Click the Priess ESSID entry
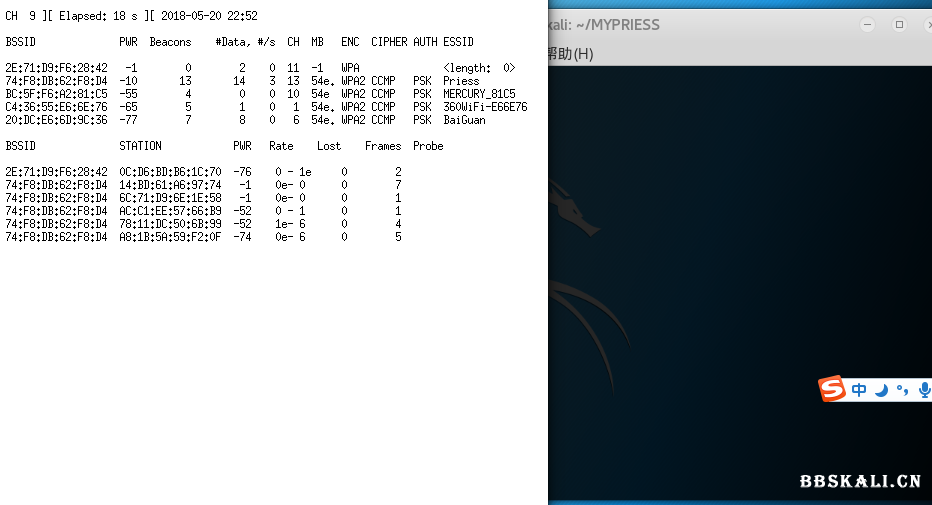The image size is (932, 505). point(461,81)
